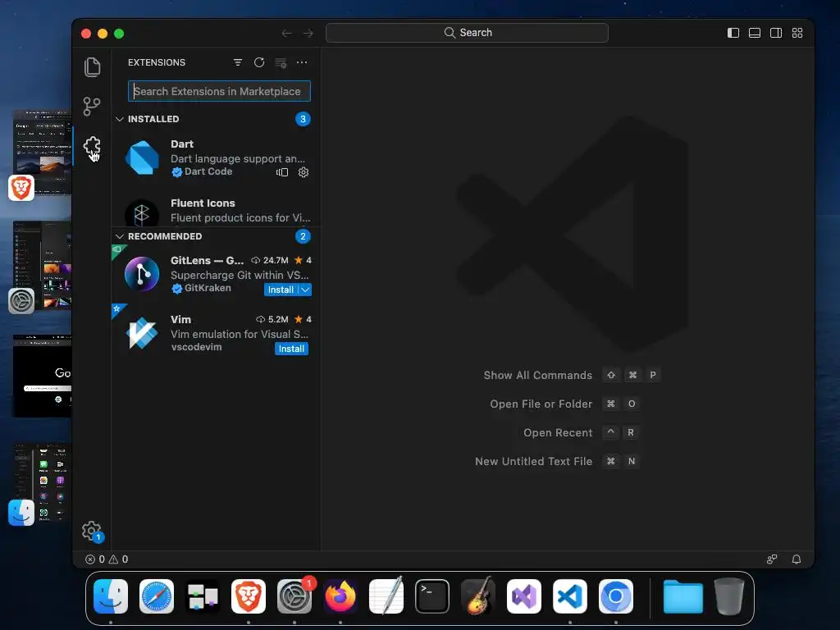This screenshot has width=840, height=630.
Task: Click the command center Search bar
Action: coord(467,33)
